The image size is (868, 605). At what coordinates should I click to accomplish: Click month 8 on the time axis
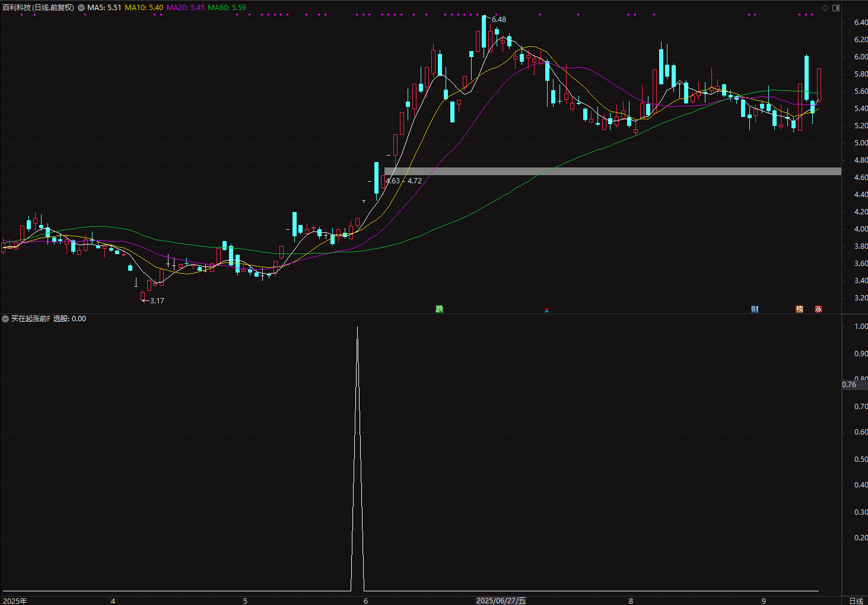pyautogui.click(x=631, y=601)
